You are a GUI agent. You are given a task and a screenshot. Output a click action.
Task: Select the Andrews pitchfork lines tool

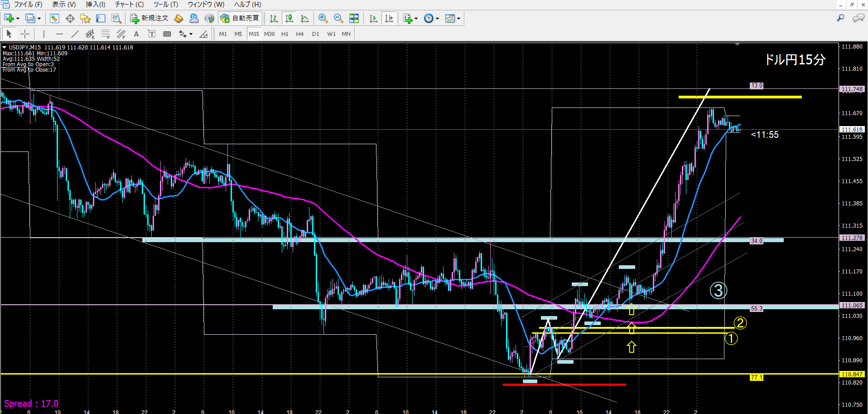click(x=121, y=34)
